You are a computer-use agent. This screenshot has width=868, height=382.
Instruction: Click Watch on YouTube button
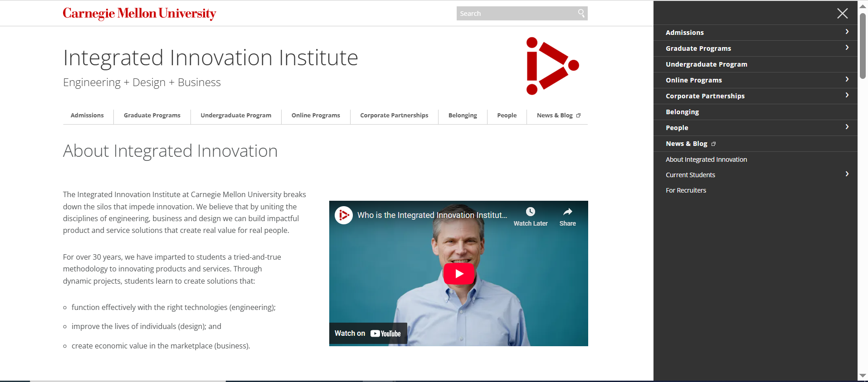coord(368,334)
